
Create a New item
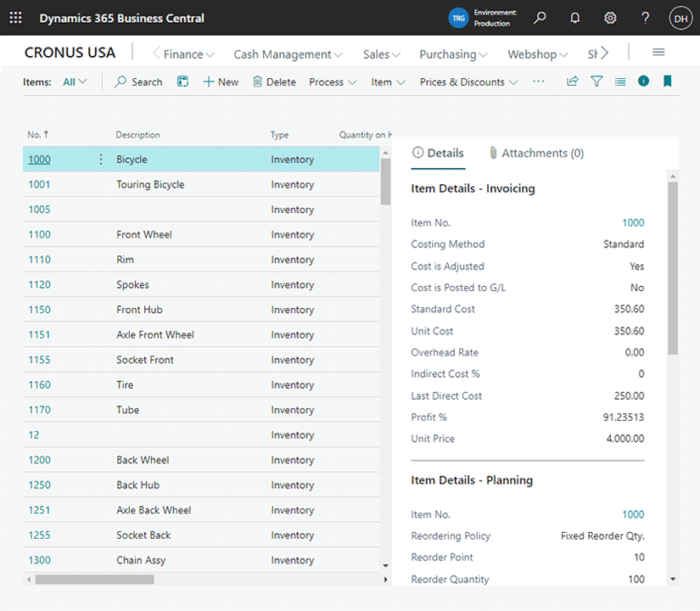(221, 81)
